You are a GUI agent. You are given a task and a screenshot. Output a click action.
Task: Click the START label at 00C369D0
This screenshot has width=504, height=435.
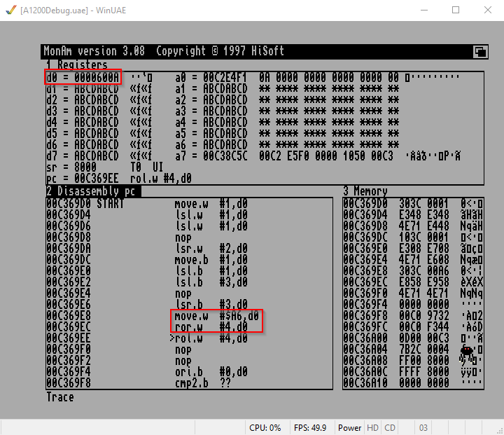pos(110,204)
